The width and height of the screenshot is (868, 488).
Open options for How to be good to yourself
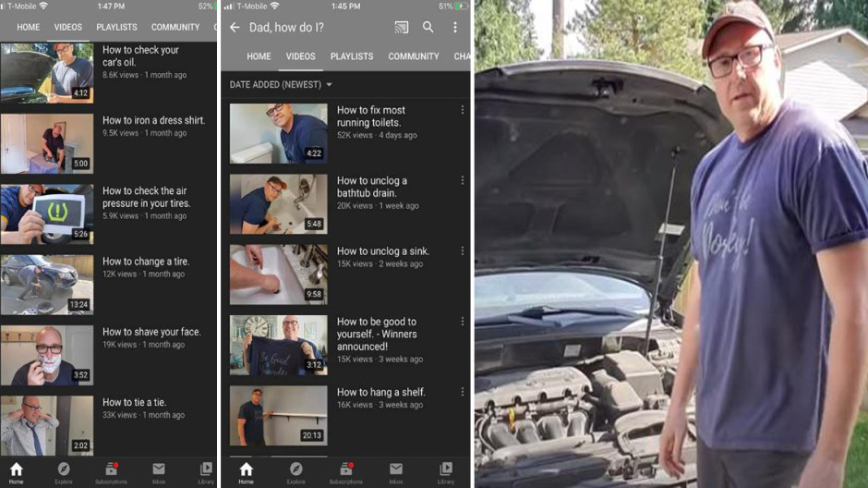(463, 322)
